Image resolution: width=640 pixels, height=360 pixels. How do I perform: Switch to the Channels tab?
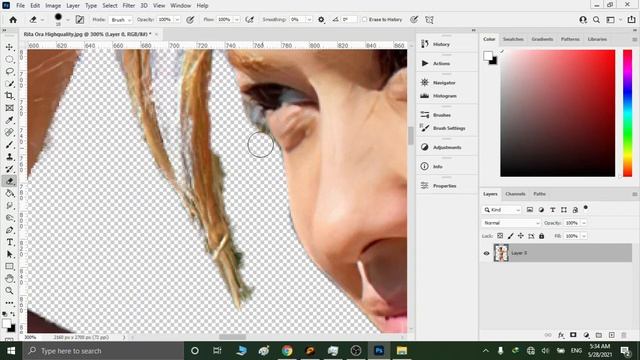tap(515, 194)
